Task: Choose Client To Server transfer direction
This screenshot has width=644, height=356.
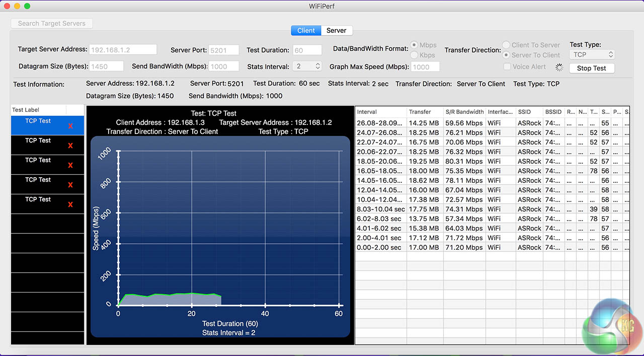Action: (x=506, y=45)
